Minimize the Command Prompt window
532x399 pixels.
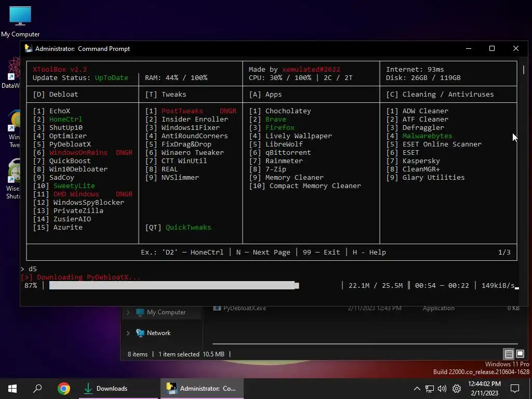coord(469,48)
